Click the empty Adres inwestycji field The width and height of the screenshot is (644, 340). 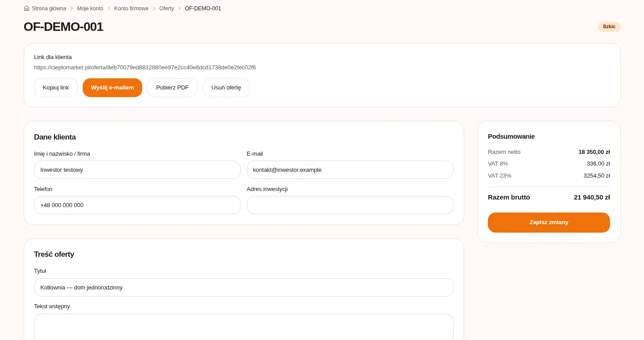(350, 205)
